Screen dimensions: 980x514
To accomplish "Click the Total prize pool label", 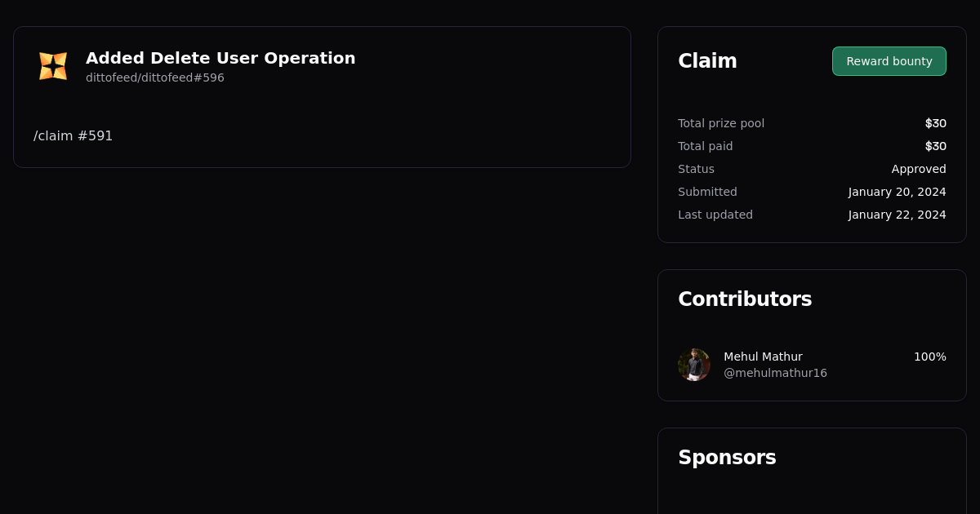I will coord(721,123).
